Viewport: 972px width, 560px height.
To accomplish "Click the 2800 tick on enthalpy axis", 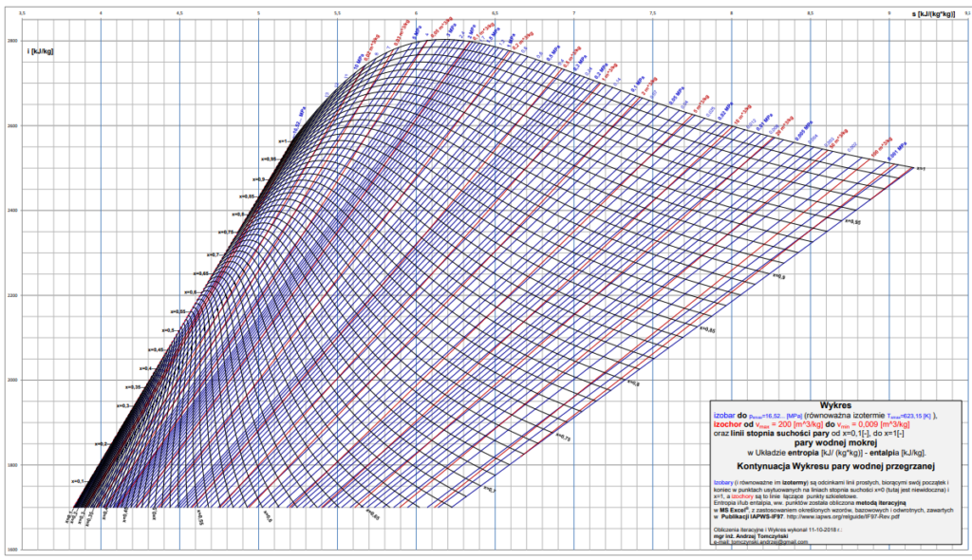I will 12,41.
